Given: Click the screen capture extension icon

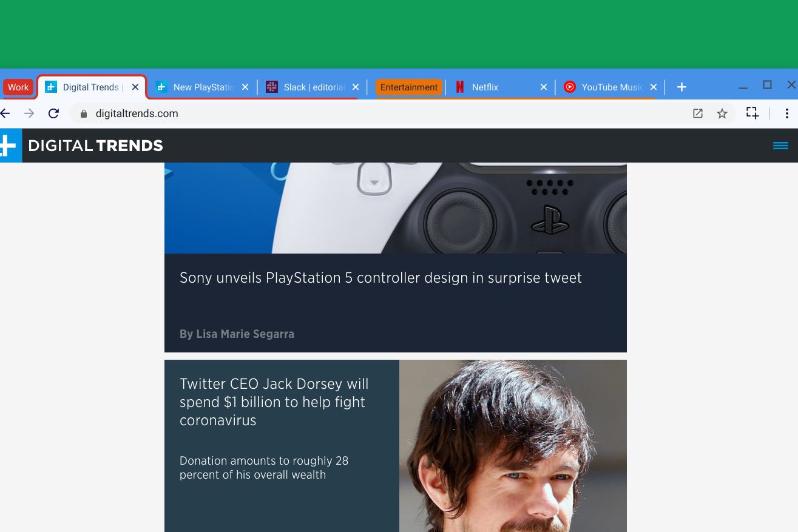Looking at the screenshot, I should click(x=752, y=113).
